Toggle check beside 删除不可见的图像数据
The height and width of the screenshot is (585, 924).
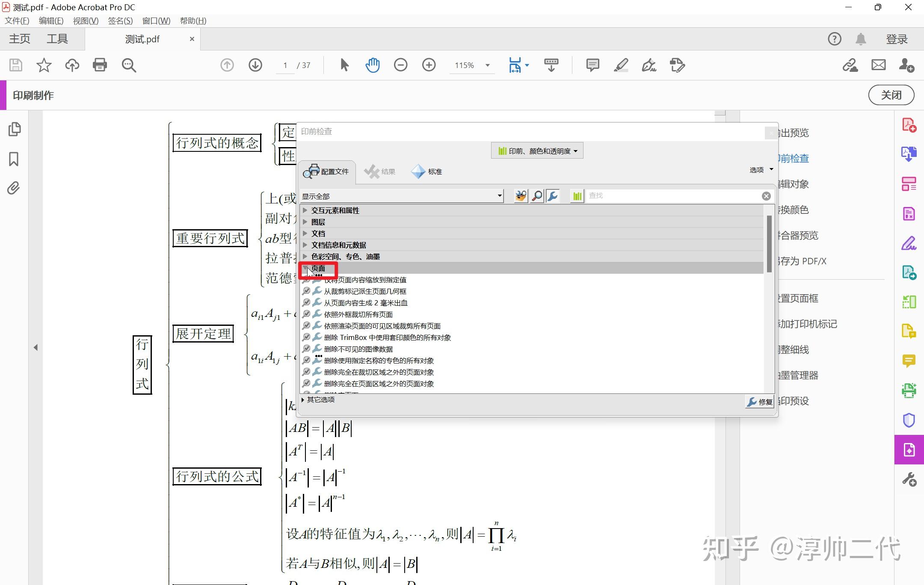pos(306,349)
